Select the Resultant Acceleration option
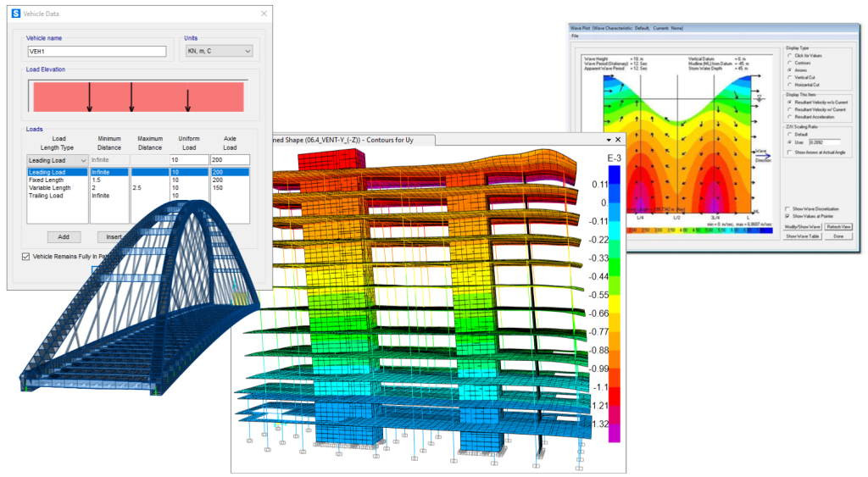The image size is (868, 477). click(x=789, y=117)
